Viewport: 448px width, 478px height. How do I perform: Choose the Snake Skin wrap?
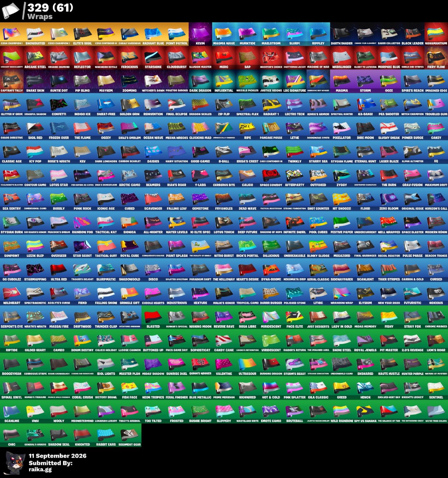(x=35, y=81)
